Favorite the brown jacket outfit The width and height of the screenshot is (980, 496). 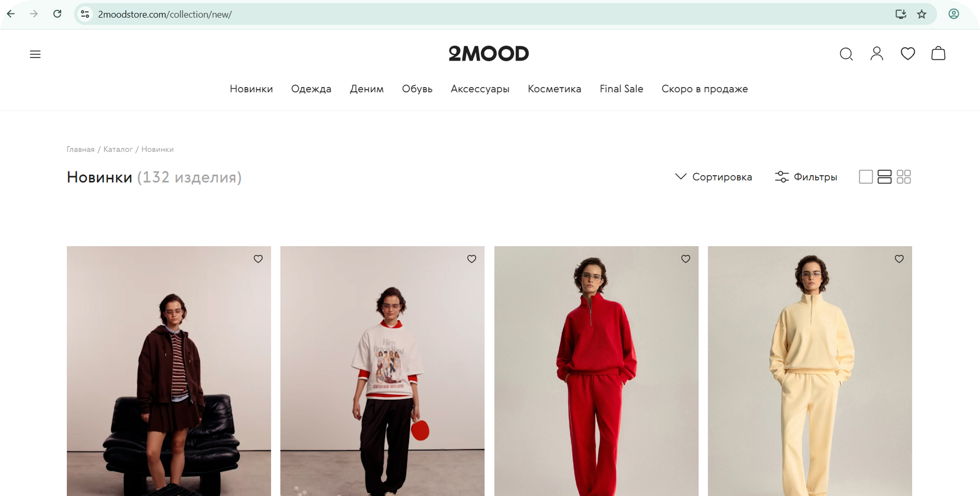[258, 259]
